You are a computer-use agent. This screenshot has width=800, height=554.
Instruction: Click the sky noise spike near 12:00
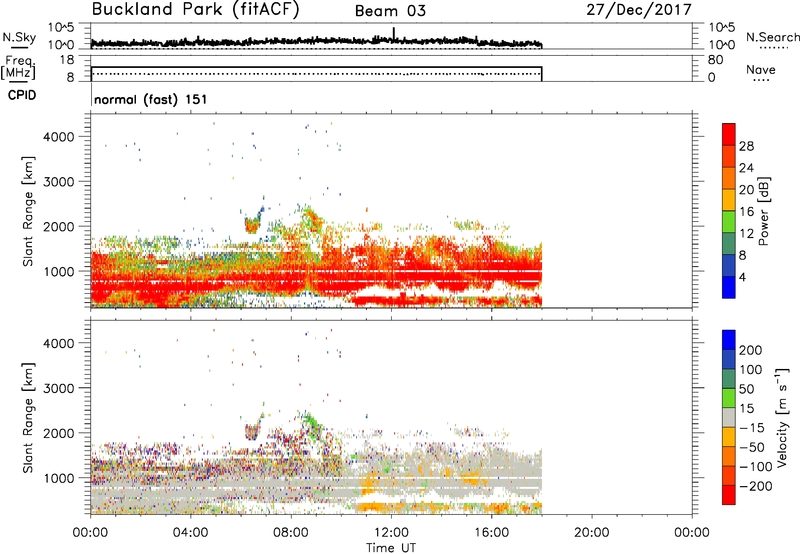point(394,33)
